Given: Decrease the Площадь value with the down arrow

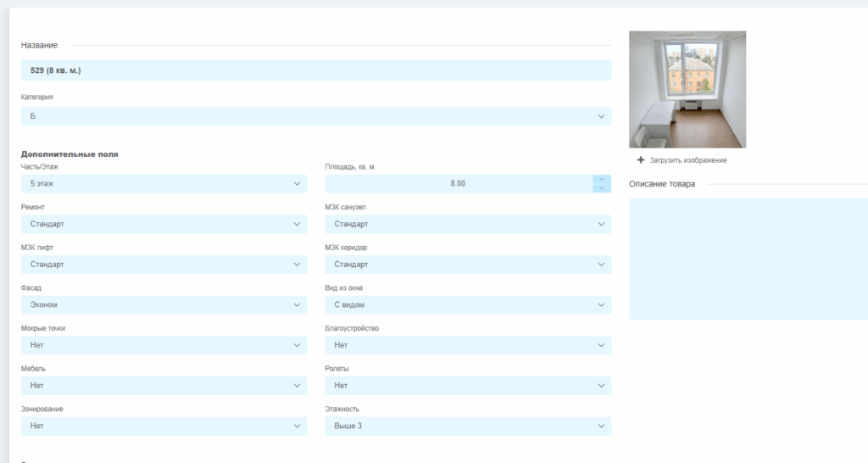Looking at the screenshot, I should click(601, 188).
